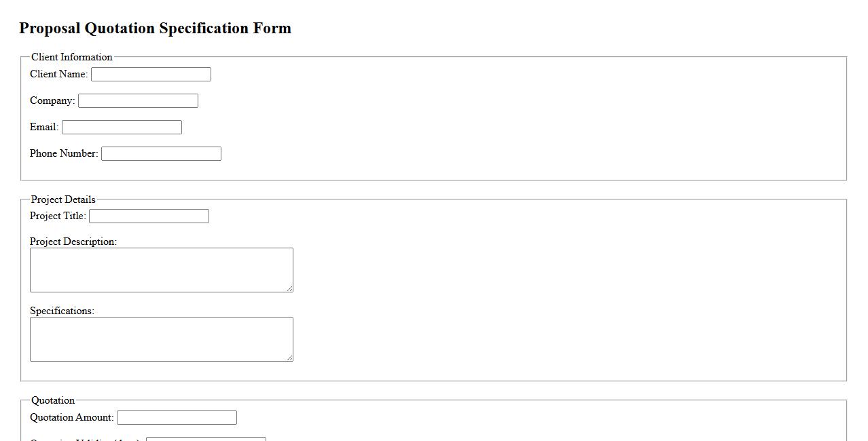Focus the Project Title input

coord(149,216)
